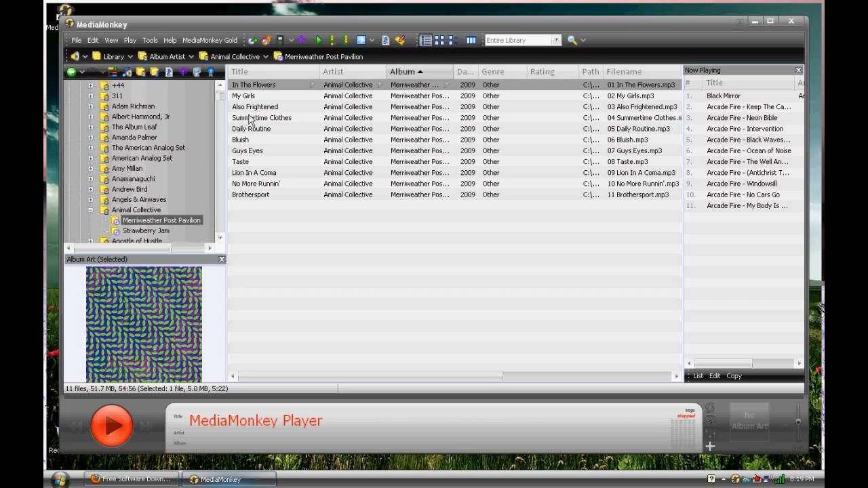Toggle the column browser view icon
This screenshot has width=868, height=488.
(471, 41)
